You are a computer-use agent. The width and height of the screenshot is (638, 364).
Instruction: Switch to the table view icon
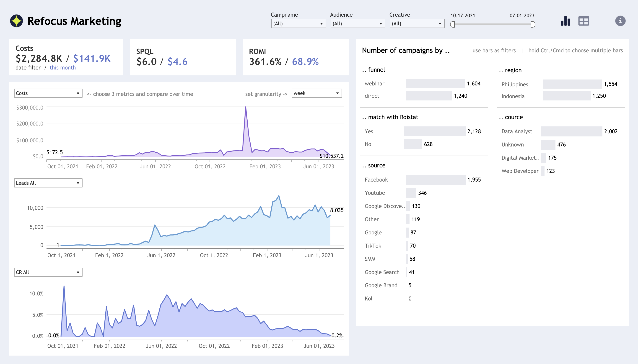(584, 21)
